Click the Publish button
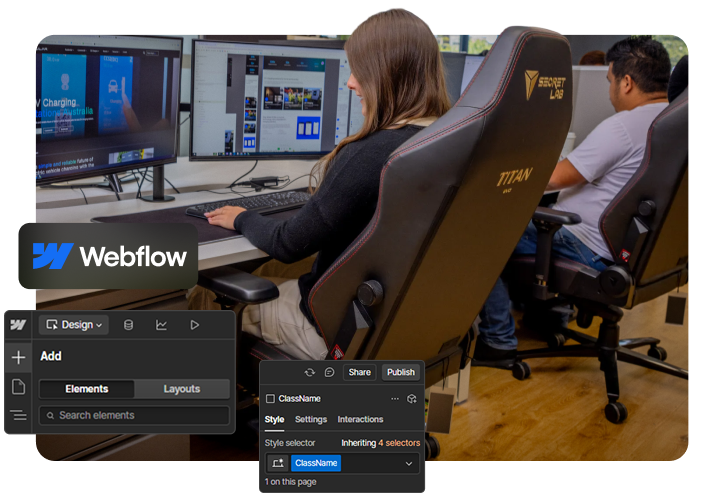723x493 pixels. pyautogui.click(x=401, y=372)
